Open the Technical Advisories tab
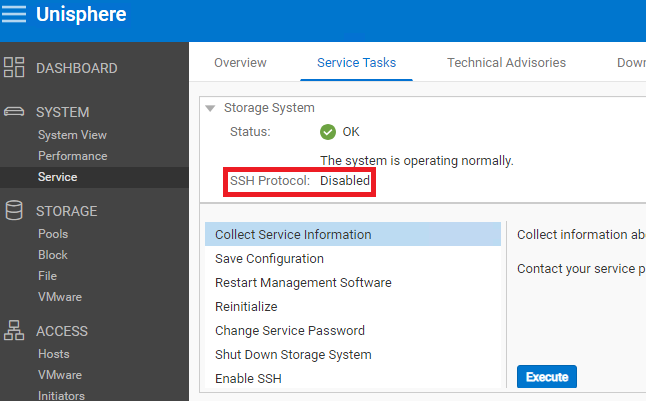This screenshot has width=646, height=401. point(506,63)
